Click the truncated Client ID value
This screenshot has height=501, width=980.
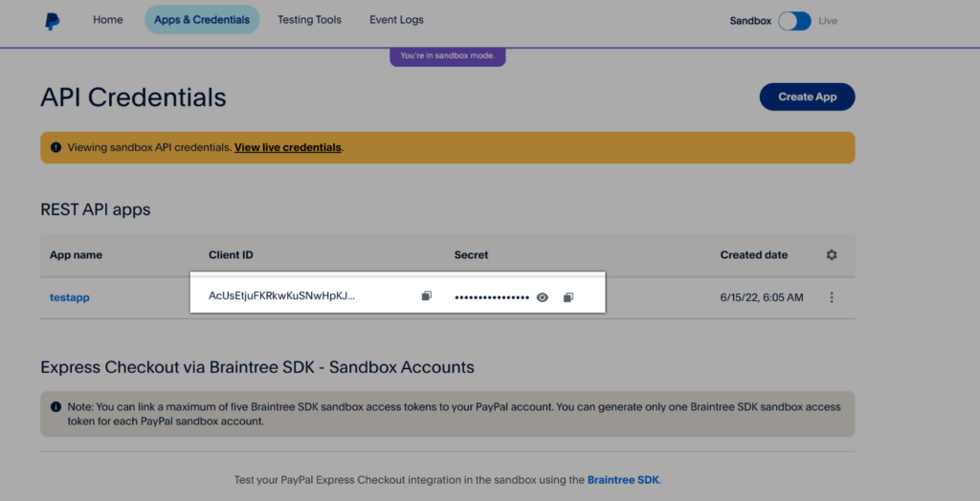click(x=281, y=296)
